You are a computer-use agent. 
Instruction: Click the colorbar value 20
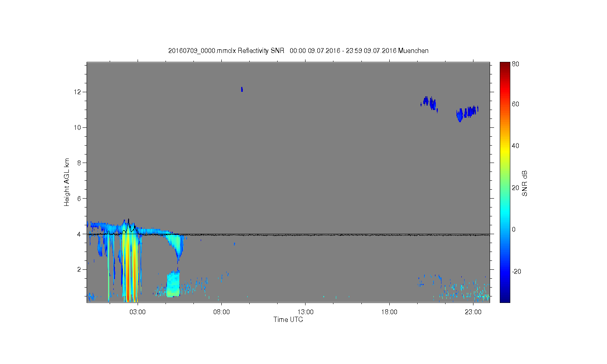(516, 188)
